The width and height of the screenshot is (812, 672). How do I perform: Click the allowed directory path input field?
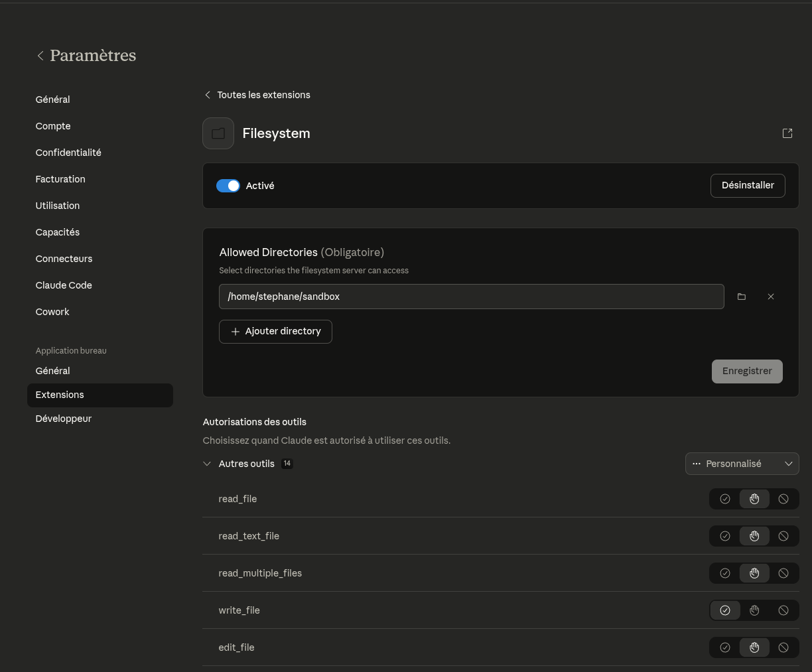click(x=471, y=297)
